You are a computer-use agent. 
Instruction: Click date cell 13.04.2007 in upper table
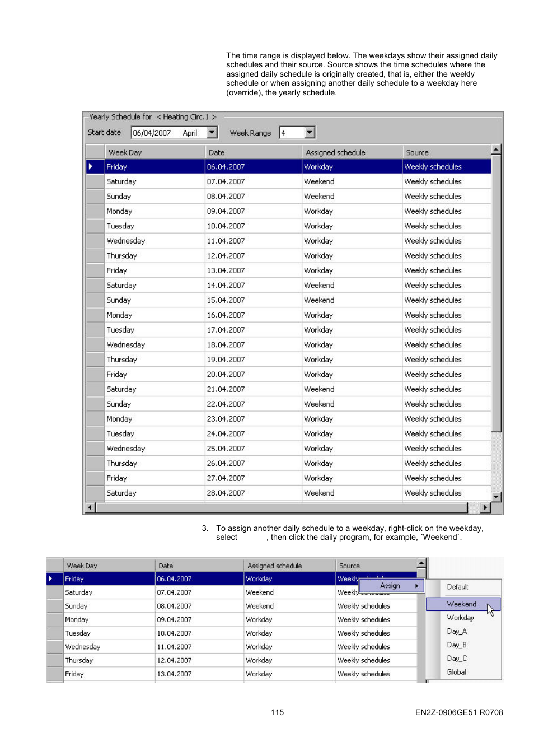(x=254, y=270)
